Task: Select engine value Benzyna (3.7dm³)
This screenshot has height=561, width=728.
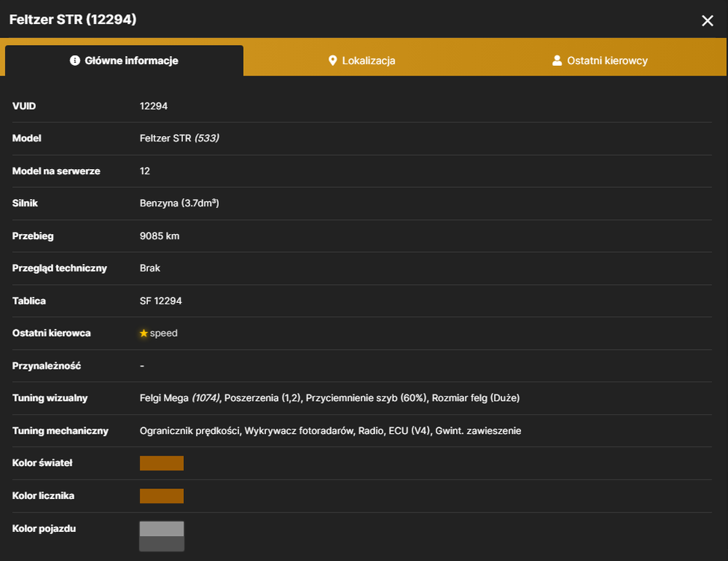Action: 179,203
